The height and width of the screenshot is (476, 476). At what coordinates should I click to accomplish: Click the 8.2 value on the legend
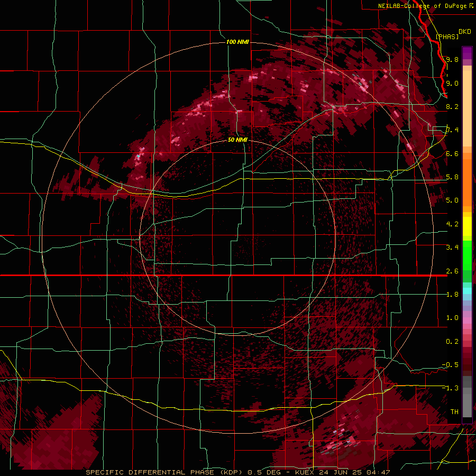[x=452, y=106]
